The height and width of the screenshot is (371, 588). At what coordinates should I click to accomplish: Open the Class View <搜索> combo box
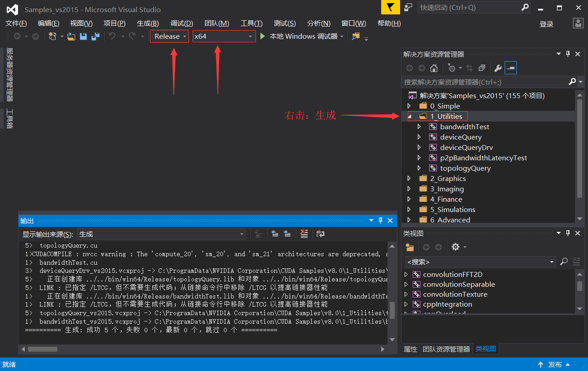pos(481,262)
